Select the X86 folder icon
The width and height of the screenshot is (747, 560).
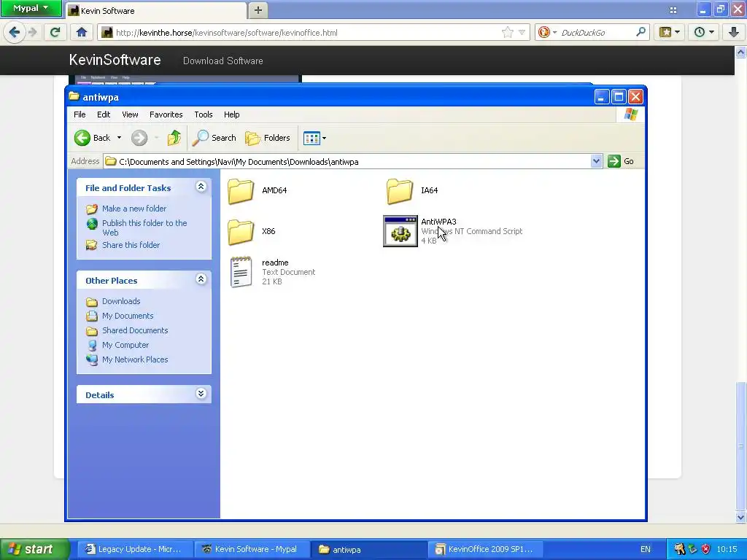tap(241, 232)
